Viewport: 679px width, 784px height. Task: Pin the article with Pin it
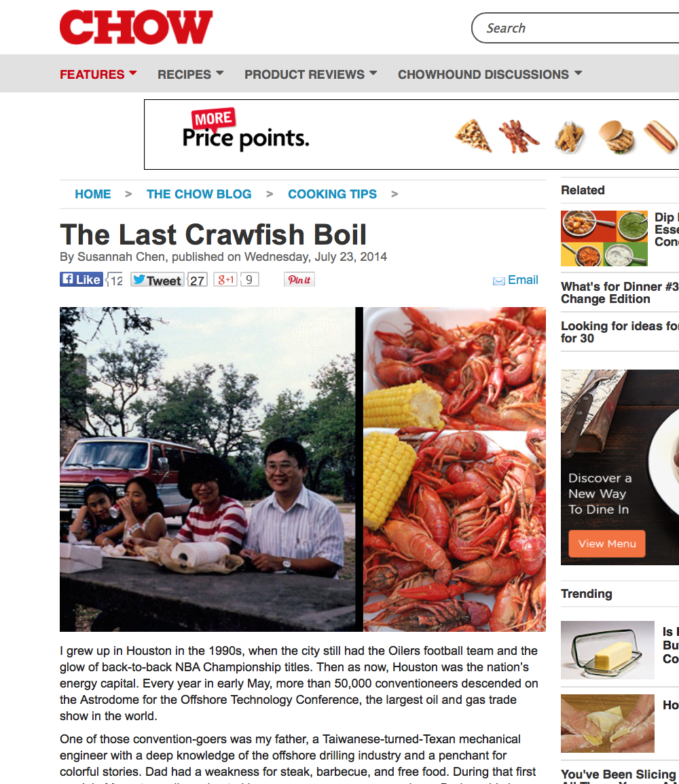299,279
